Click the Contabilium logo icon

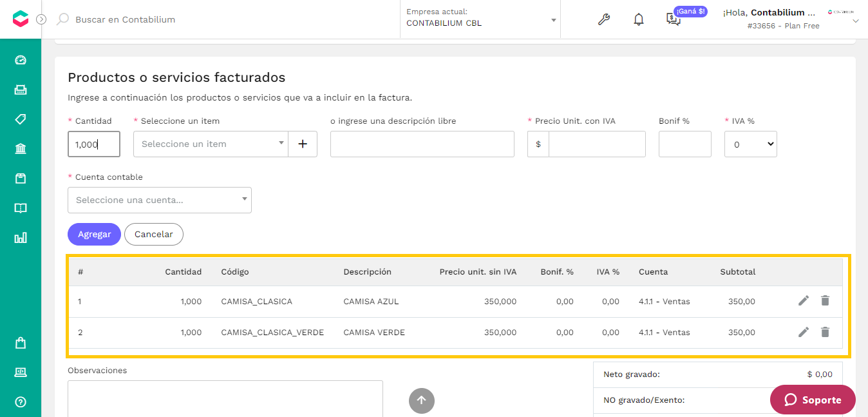[21, 19]
